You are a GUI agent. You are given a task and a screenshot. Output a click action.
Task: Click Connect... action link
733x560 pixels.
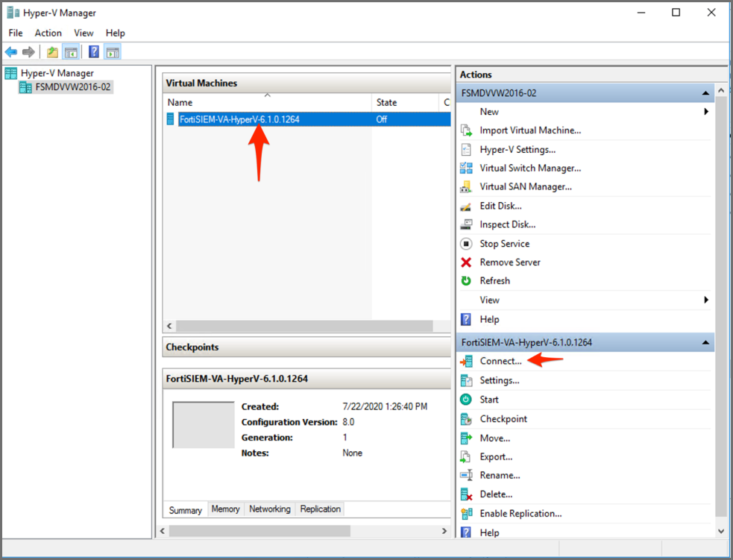pos(500,362)
